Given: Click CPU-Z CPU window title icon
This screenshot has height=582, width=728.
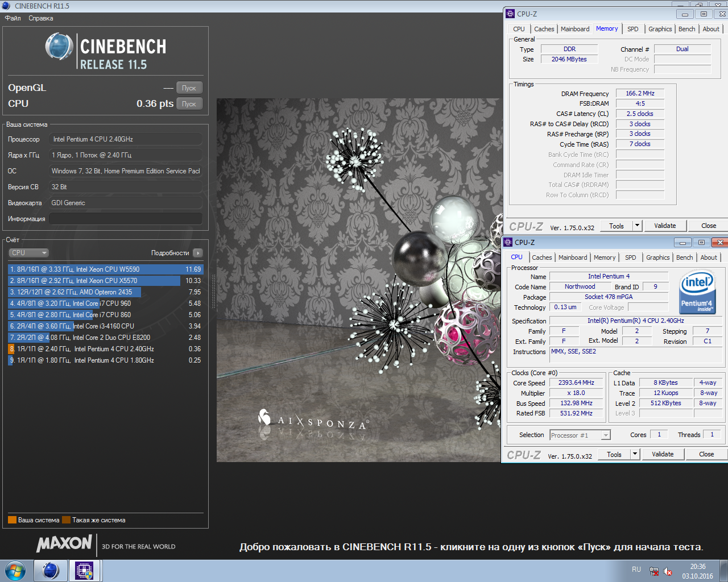Looking at the screenshot, I should tap(507, 242).
